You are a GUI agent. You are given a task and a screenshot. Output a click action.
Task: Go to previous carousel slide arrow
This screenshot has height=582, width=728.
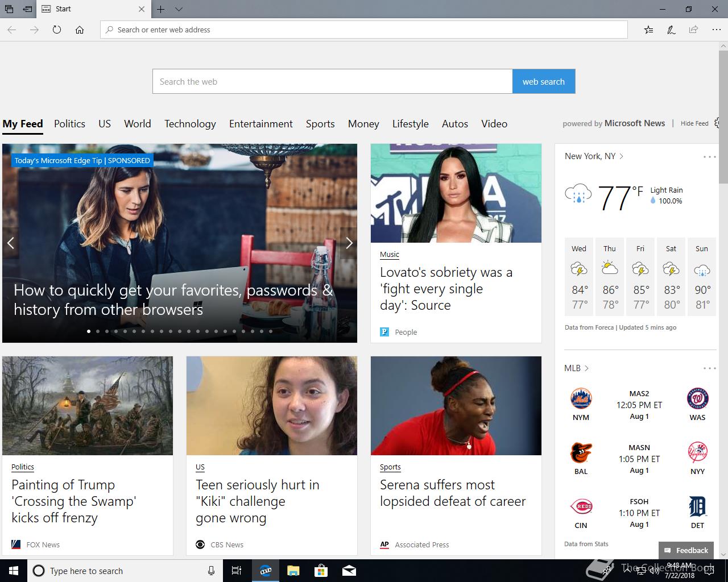click(x=10, y=243)
